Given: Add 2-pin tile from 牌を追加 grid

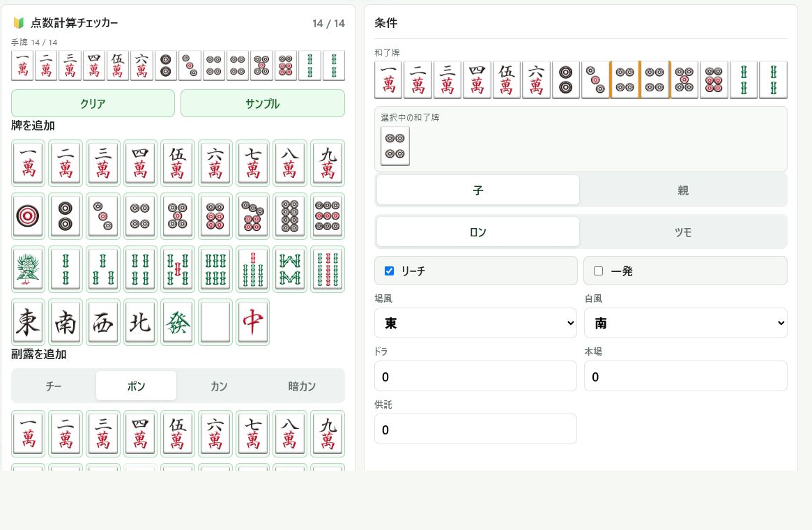Looking at the screenshot, I should [66, 216].
